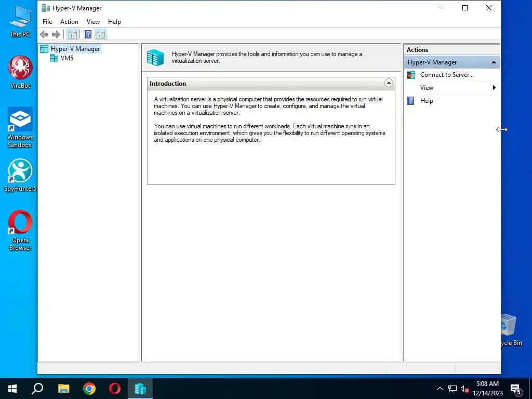This screenshot has width=532, height=399.
Task: Select the VM5 server in the tree
Action: point(67,58)
